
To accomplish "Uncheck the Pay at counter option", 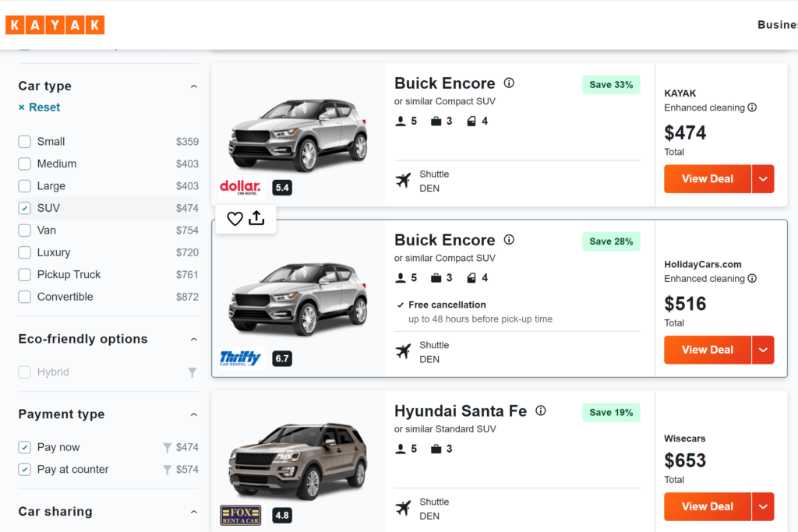I will (24, 470).
